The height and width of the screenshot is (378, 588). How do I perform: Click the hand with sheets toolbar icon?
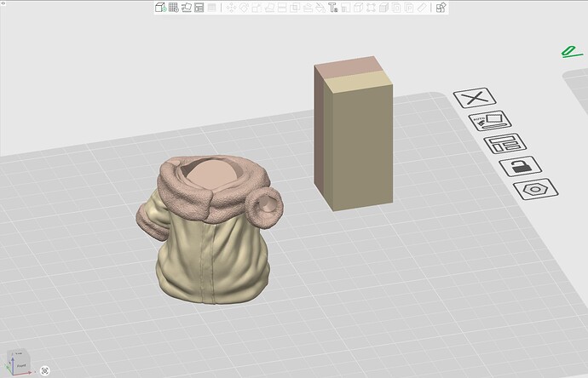pyautogui.click(x=187, y=7)
